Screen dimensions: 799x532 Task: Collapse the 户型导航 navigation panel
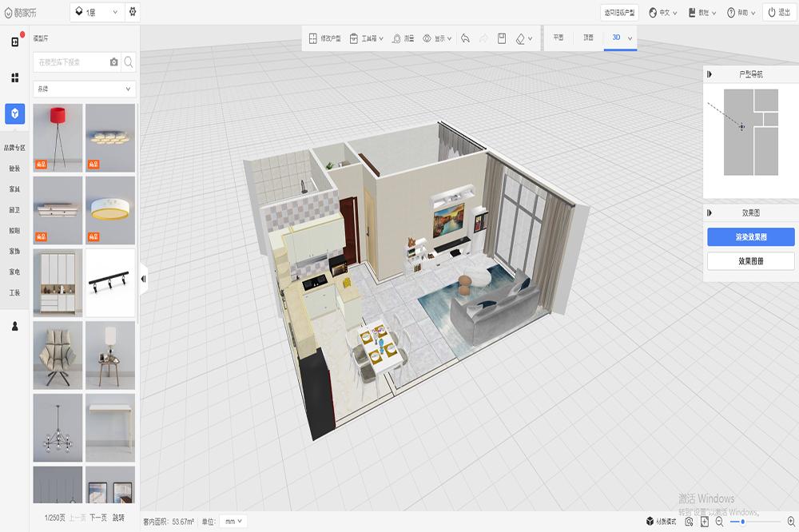(x=710, y=74)
